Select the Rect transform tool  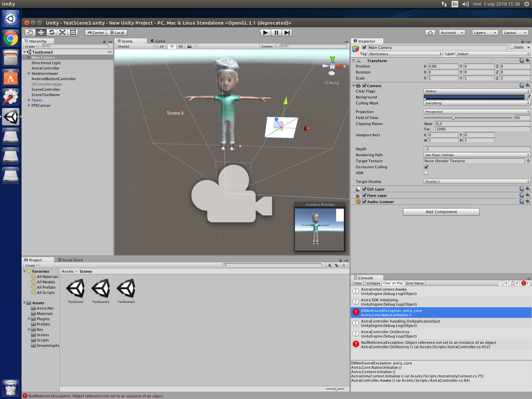coord(73,33)
